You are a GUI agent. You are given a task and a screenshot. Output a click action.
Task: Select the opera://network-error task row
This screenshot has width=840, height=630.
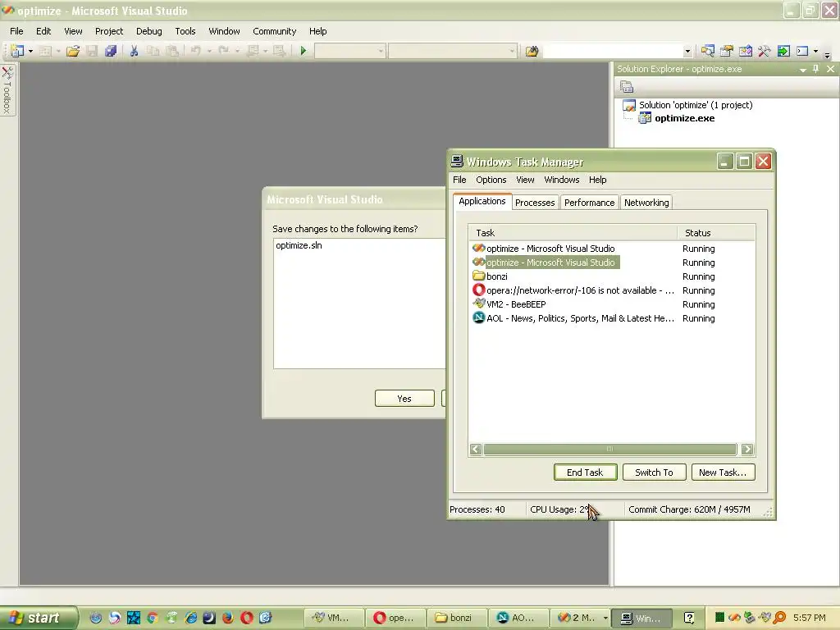[x=573, y=290]
